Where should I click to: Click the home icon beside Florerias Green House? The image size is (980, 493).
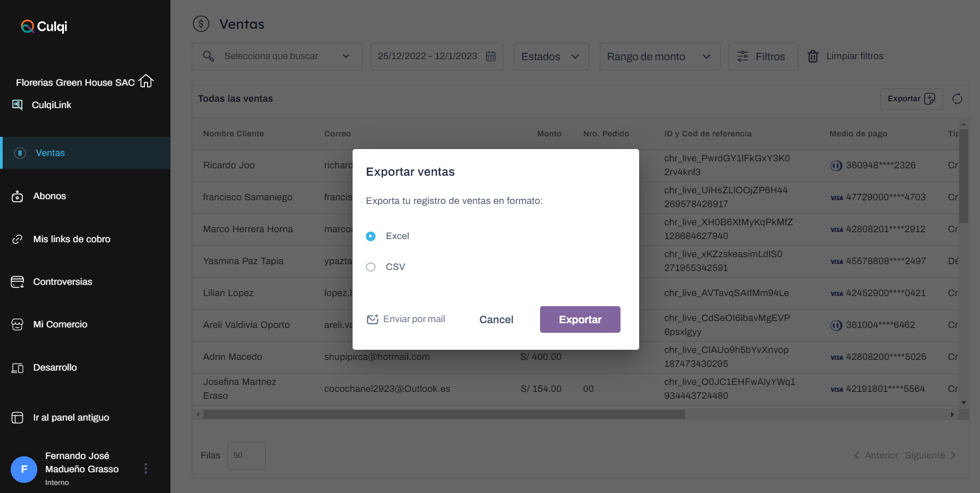[146, 81]
